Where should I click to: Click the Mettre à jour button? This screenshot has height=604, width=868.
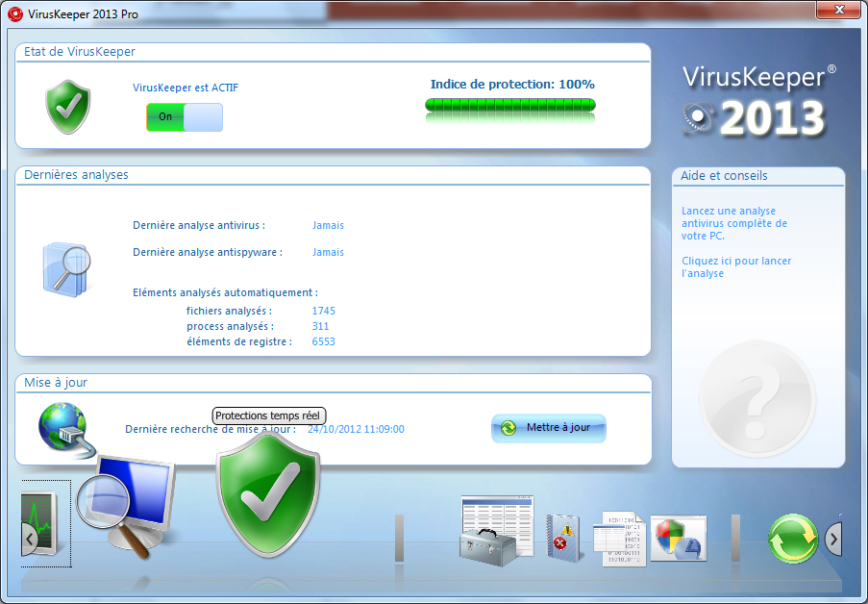pos(549,428)
